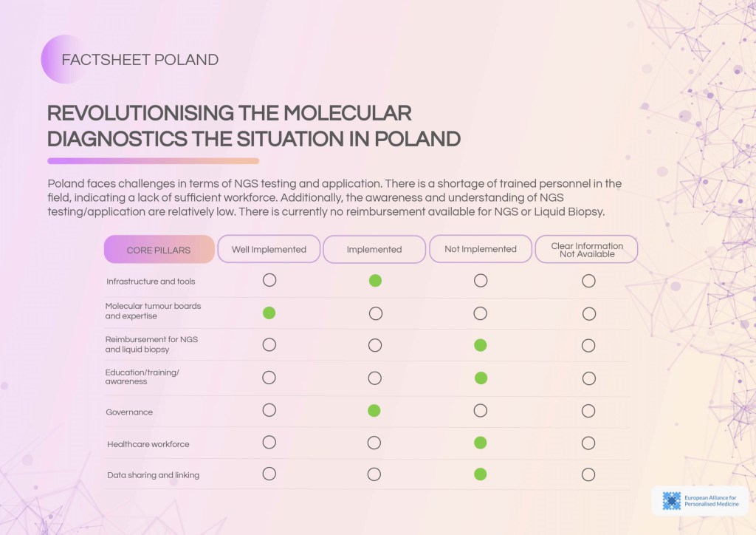Viewport: 756px width, 535px height.
Task: Select Implemented for Molecular tumour boards row
Action: point(376,313)
